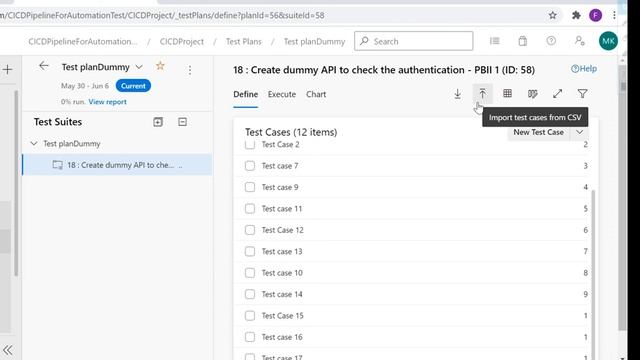Screen dimensions: 640x360
Task: Enter full screen mode icon
Action: click(558, 94)
